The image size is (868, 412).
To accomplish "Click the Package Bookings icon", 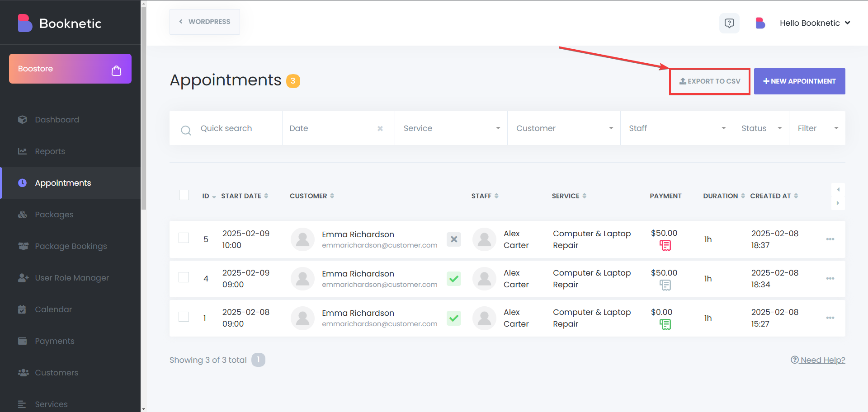I will click(23, 246).
